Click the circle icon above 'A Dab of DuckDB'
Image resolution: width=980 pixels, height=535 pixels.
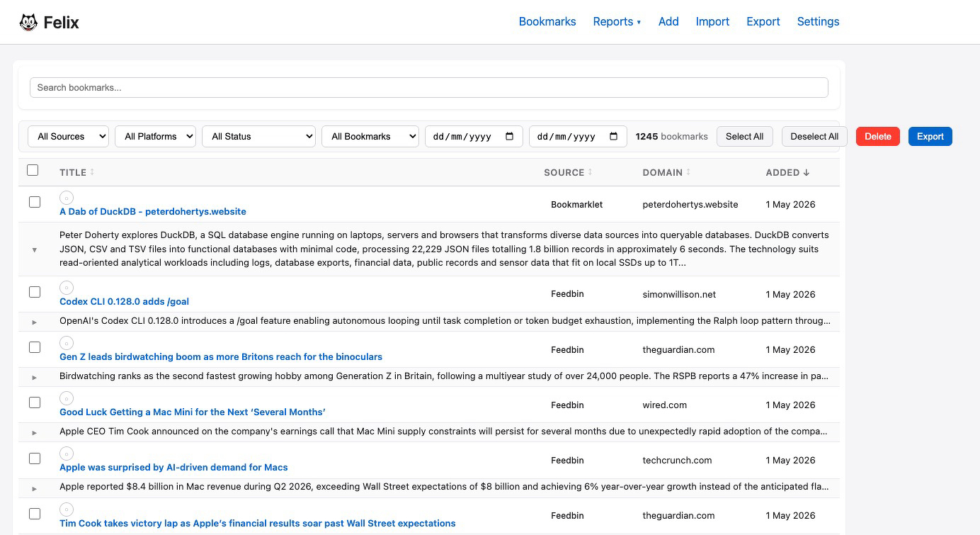[x=67, y=198]
